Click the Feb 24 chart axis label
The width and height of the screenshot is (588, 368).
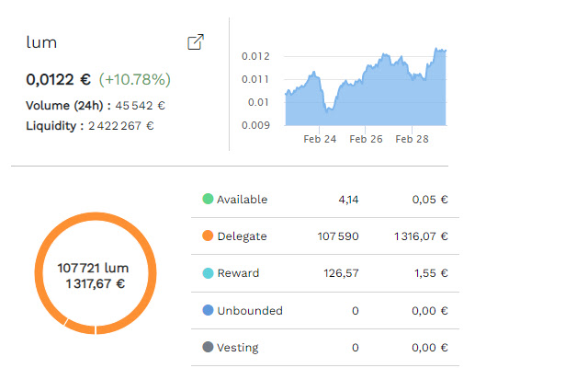(x=320, y=139)
